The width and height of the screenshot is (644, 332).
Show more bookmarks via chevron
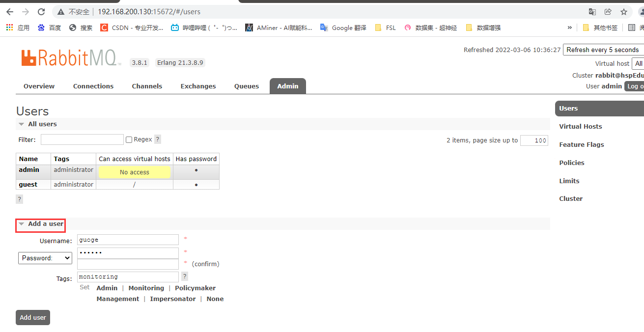tap(570, 28)
